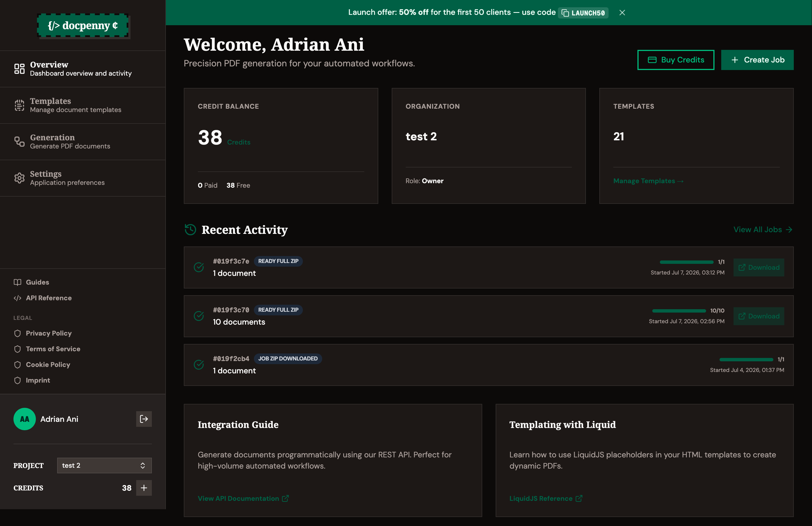This screenshot has width=812, height=526.
Task: Open the API Reference sidebar link
Action: point(43,298)
